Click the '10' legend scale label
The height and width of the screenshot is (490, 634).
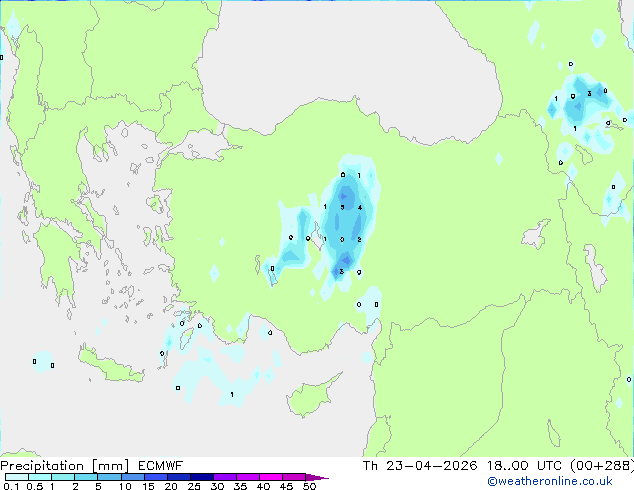125,486
